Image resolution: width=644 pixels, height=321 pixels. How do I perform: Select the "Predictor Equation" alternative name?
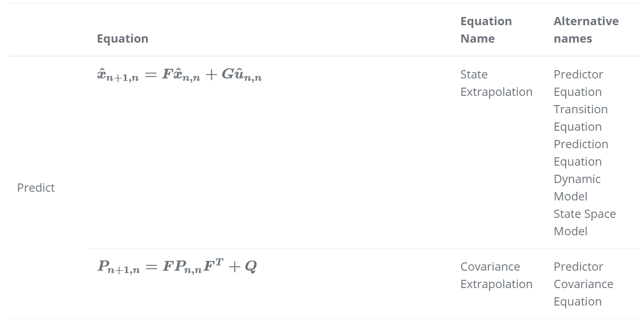coord(578,83)
